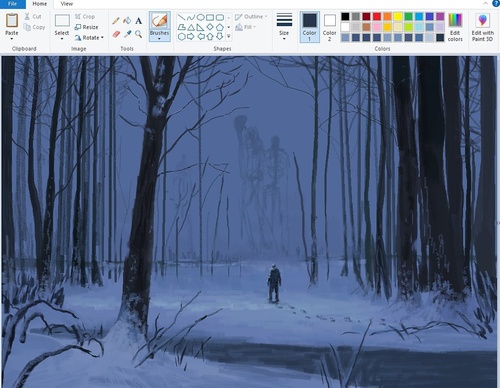Viewport: 500px width, 388px height.
Task: Activate the Color 1 foreground button
Action: [310, 27]
